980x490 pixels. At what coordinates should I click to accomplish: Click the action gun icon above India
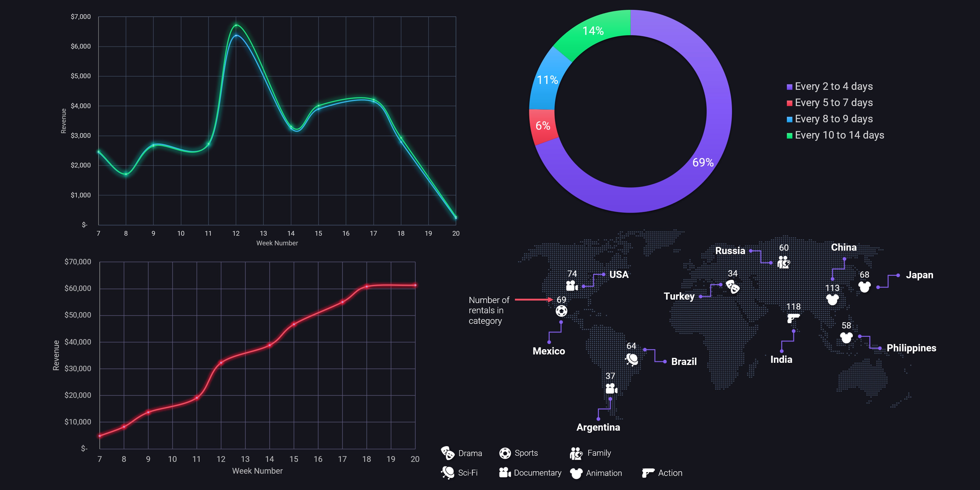793,318
